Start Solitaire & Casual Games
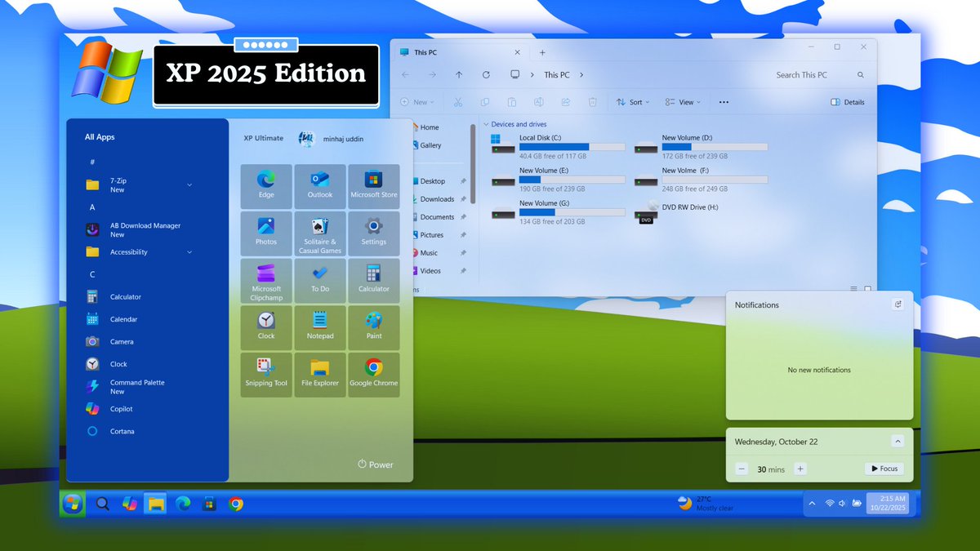The width and height of the screenshot is (980, 551). (x=319, y=233)
